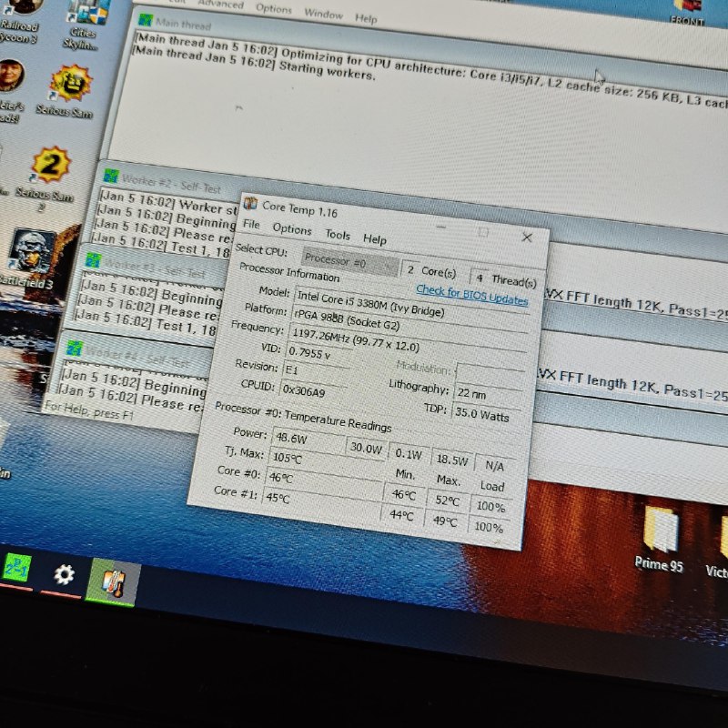Launch the Serious Sam shortcut with sun-bomb icon
Screen dimensions: 728x728
pyautogui.click(x=67, y=92)
